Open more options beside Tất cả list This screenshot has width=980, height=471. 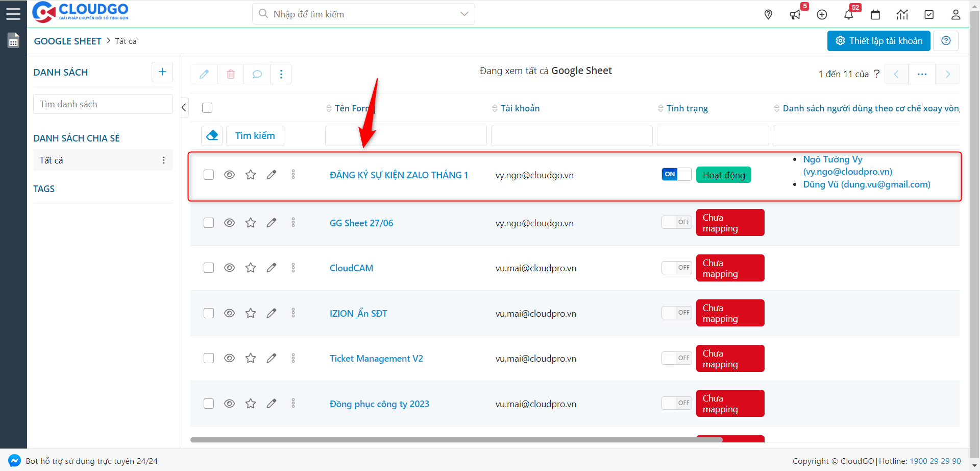pyautogui.click(x=164, y=160)
